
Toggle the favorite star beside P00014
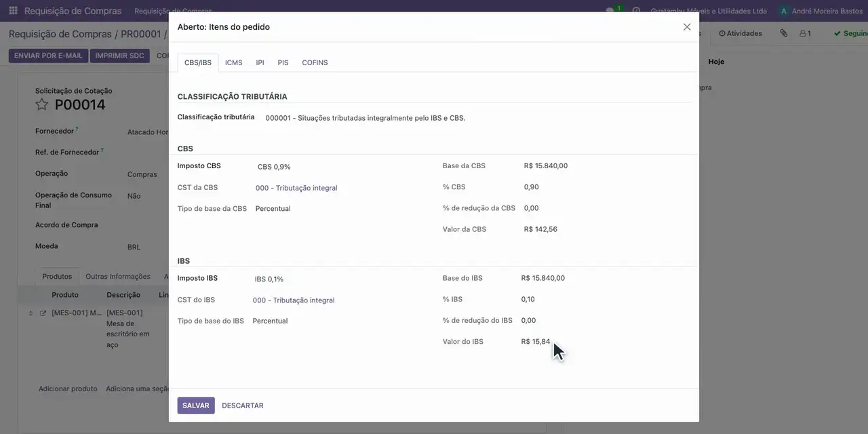(42, 104)
